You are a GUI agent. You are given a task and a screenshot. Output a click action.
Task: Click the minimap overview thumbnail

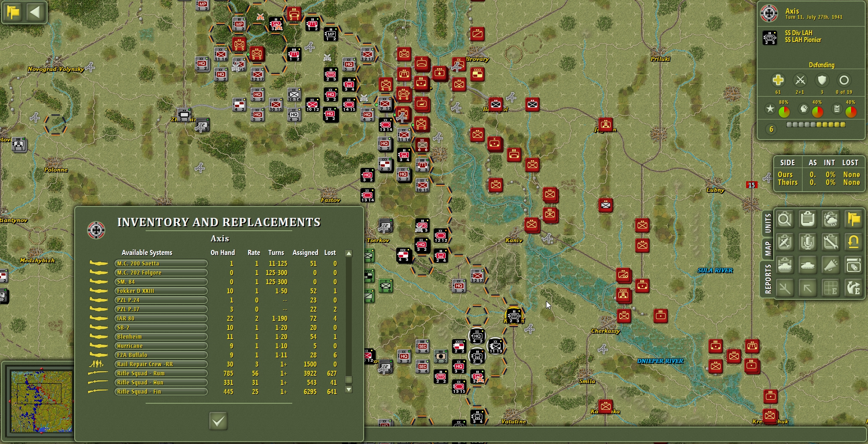click(x=42, y=401)
